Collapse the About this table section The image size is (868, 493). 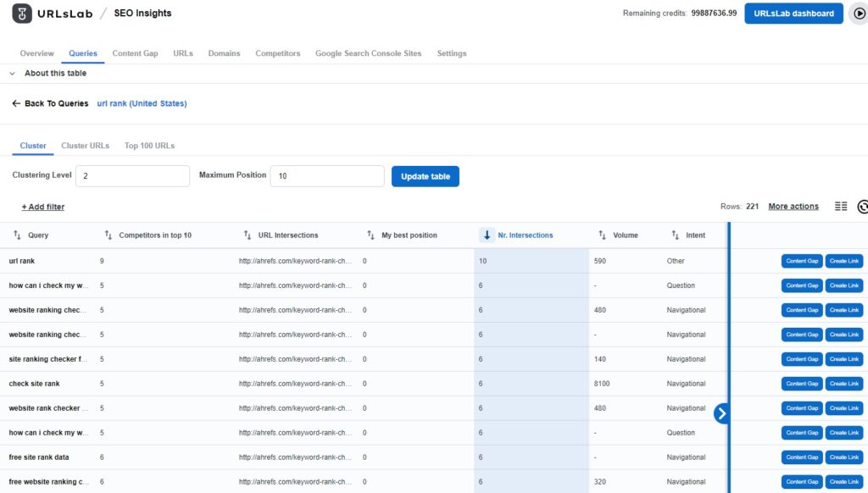11,73
